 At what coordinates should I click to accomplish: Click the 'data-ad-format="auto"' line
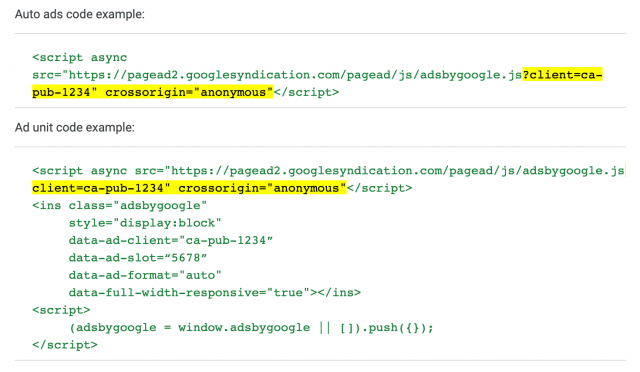[145, 275]
